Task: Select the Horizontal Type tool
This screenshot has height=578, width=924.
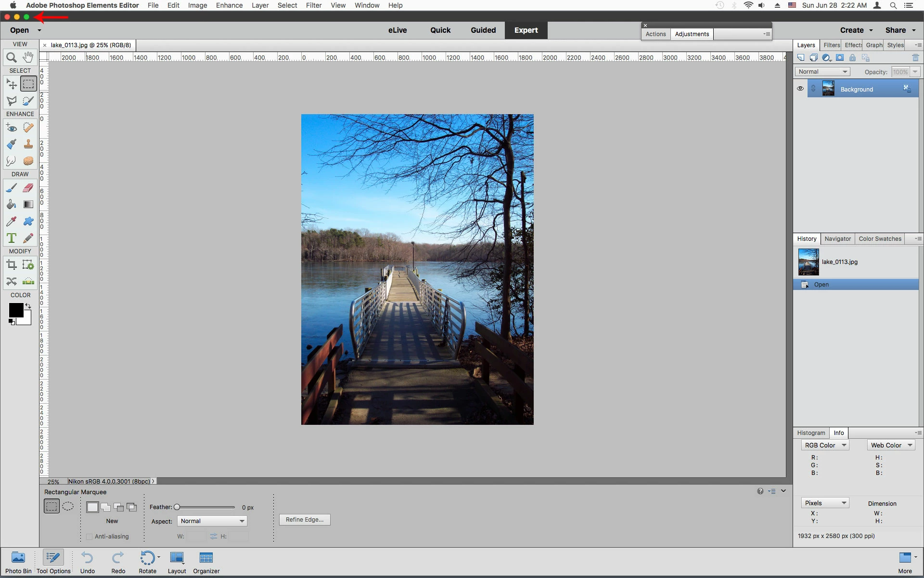Action: tap(12, 238)
